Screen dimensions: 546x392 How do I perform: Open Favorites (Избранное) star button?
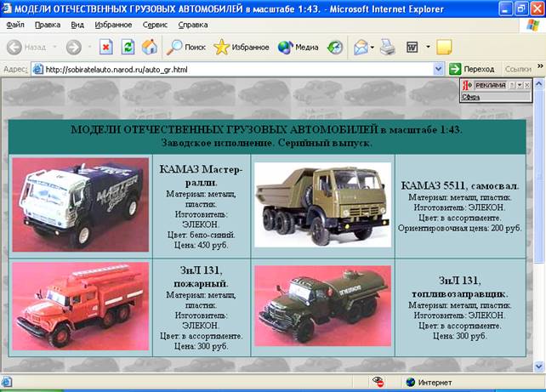coord(241,47)
